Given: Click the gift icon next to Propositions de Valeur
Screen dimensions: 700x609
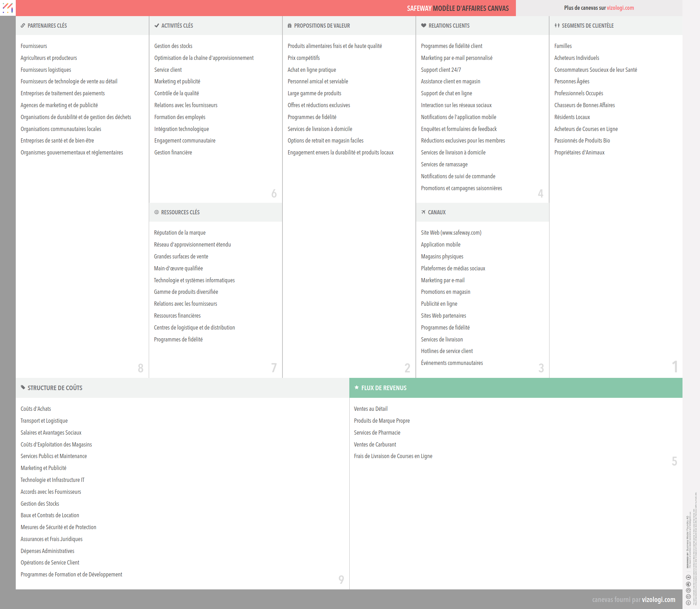Looking at the screenshot, I should 289,26.
